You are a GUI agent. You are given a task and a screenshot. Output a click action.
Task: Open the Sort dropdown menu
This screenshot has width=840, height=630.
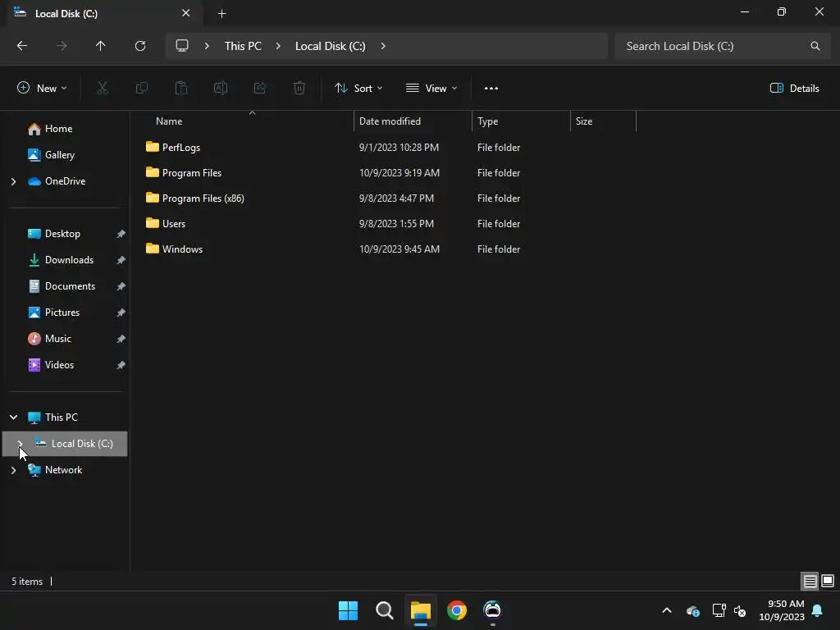tap(358, 89)
